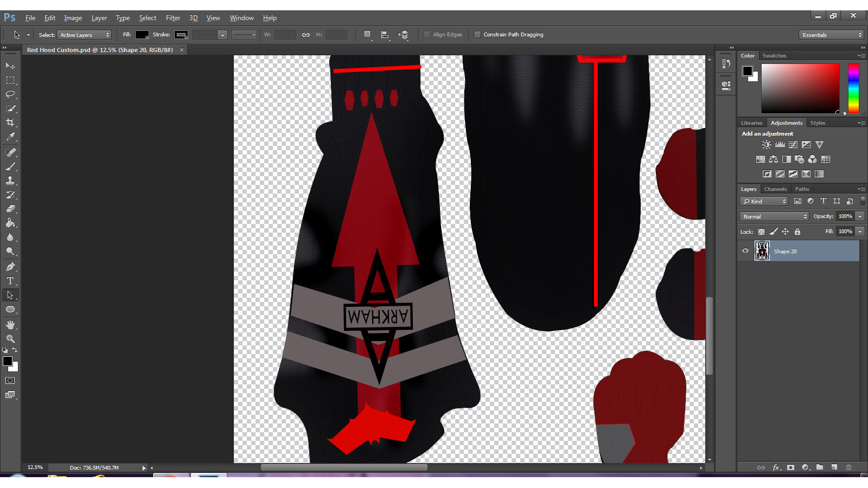Toggle lock image pixels
Screen dimensions: 868x488
[x=774, y=232]
